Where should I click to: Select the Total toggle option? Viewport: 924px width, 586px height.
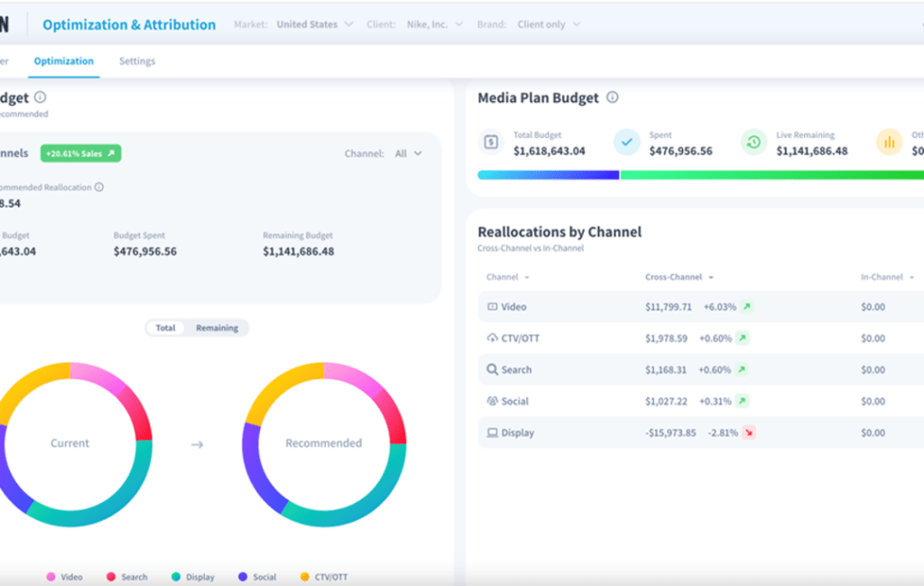[166, 328]
